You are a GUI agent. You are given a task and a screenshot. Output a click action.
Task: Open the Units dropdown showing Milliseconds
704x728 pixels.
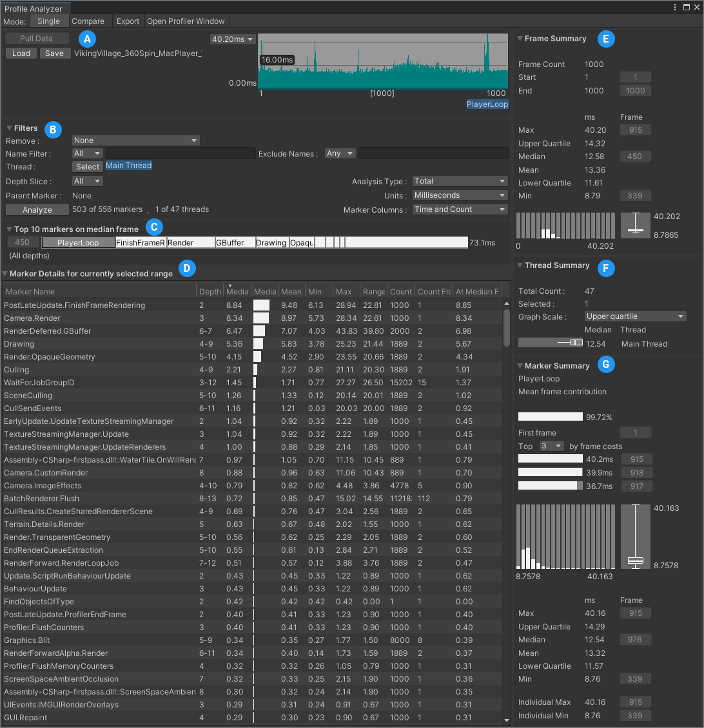tap(460, 195)
